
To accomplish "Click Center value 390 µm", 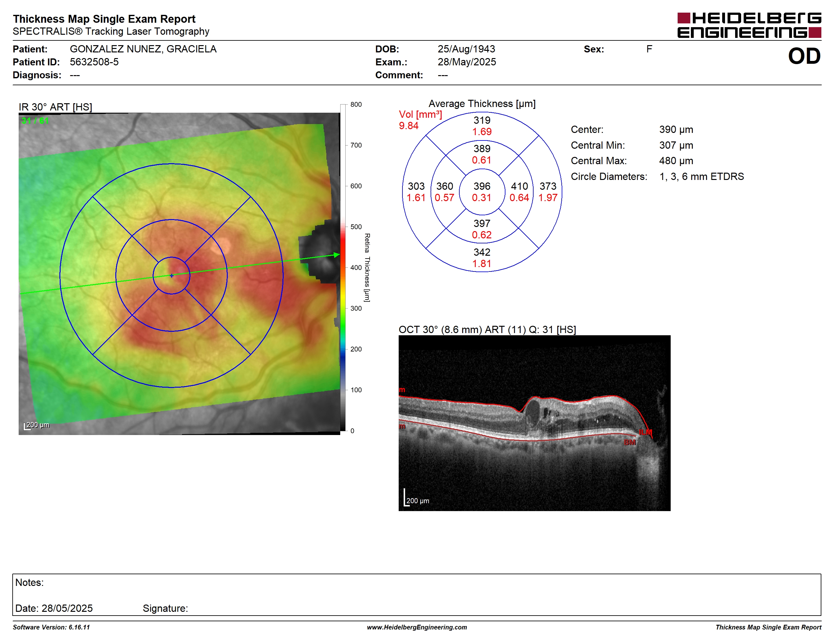I will pos(676,129).
